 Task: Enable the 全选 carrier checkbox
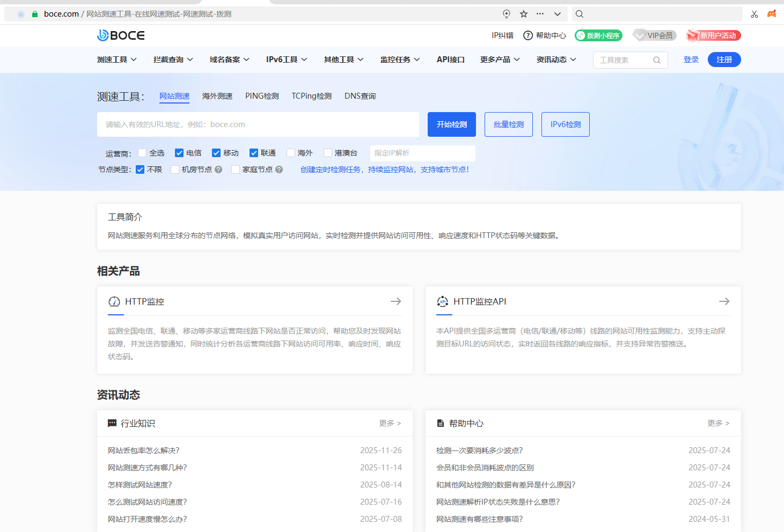142,153
